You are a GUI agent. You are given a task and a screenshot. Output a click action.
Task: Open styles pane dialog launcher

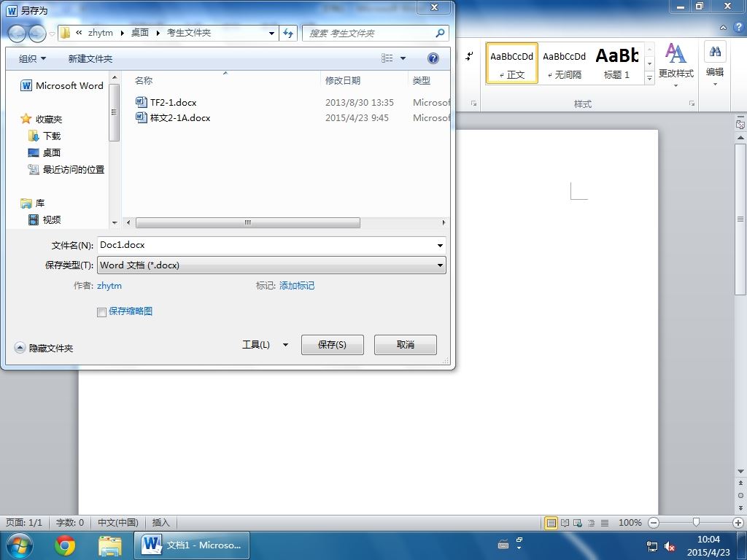[x=692, y=104]
